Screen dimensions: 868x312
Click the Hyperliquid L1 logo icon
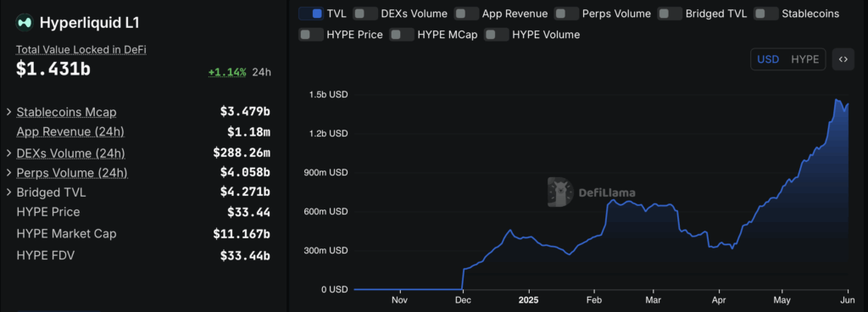point(25,23)
